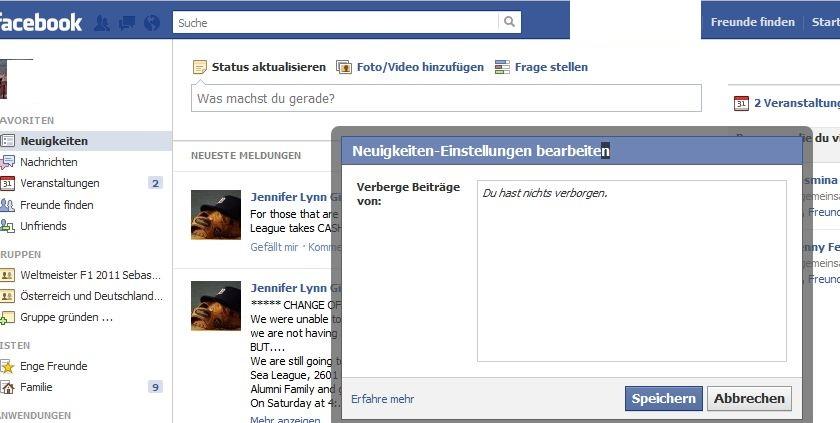Screen dimensions: 840x423
Task: Save settings with Speichern button
Action: [664, 399]
